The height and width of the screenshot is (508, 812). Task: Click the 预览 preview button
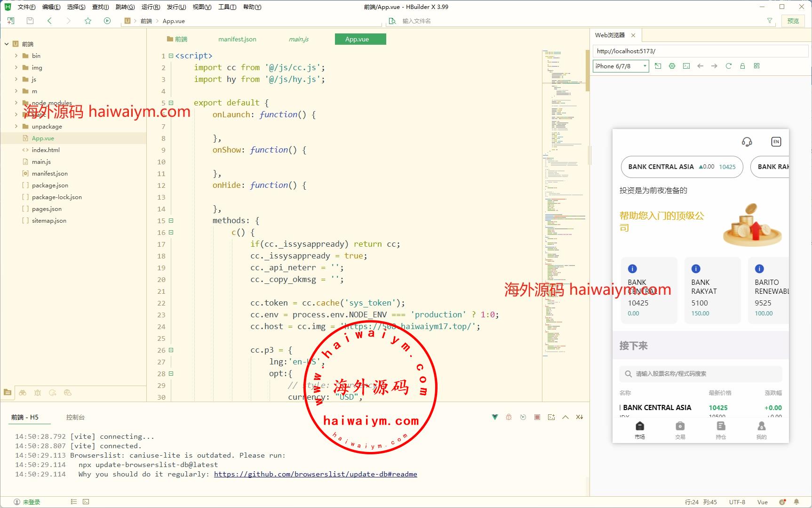(793, 21)
